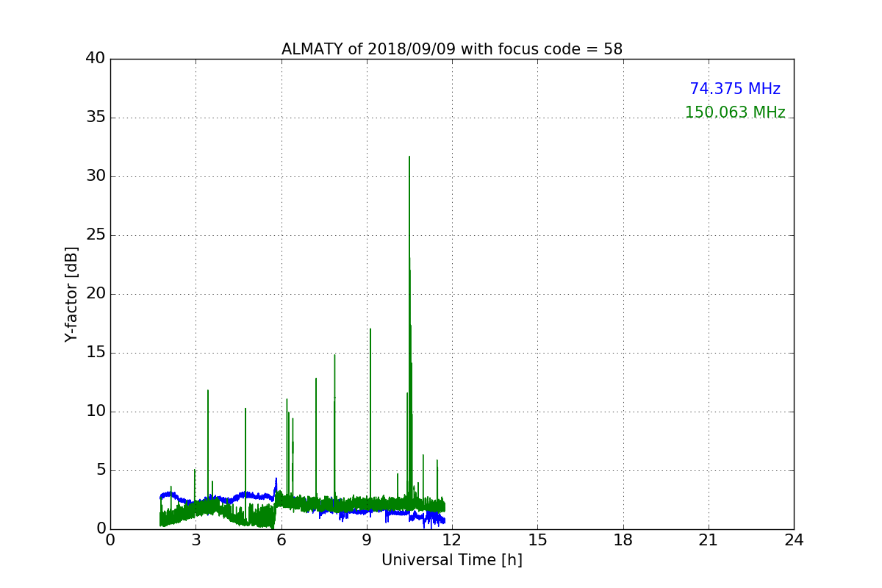Select the 150.063 MHz legend label
This screenshot has height=588, width=882.
(x=735, y=112)
